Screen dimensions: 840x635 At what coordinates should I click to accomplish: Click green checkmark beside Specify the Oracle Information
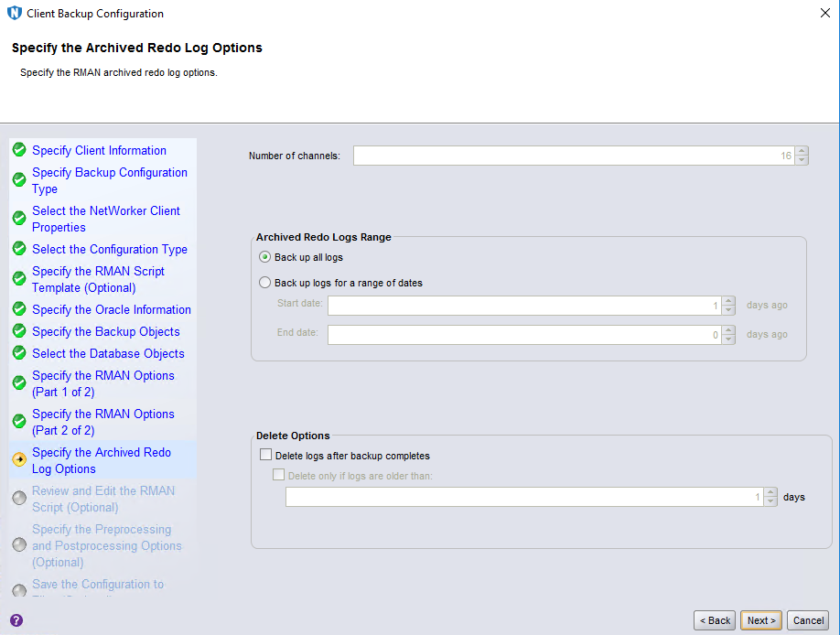tap(19, 309)
